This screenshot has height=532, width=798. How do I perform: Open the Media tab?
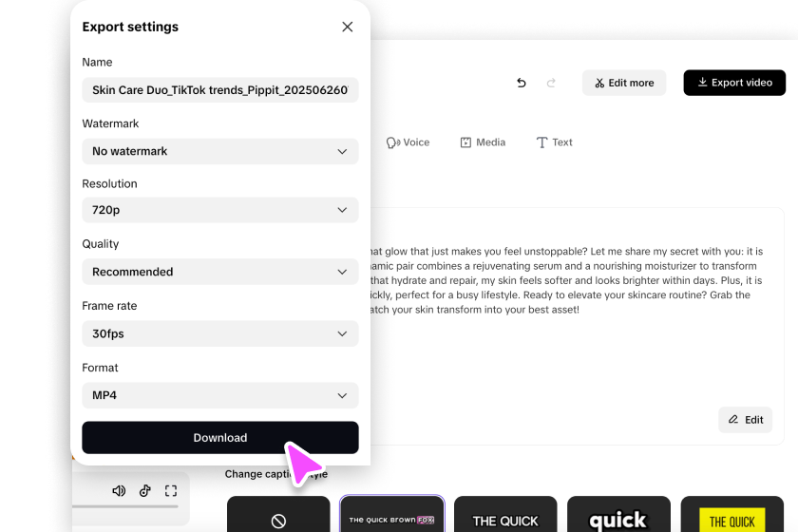tap(483, 142)
